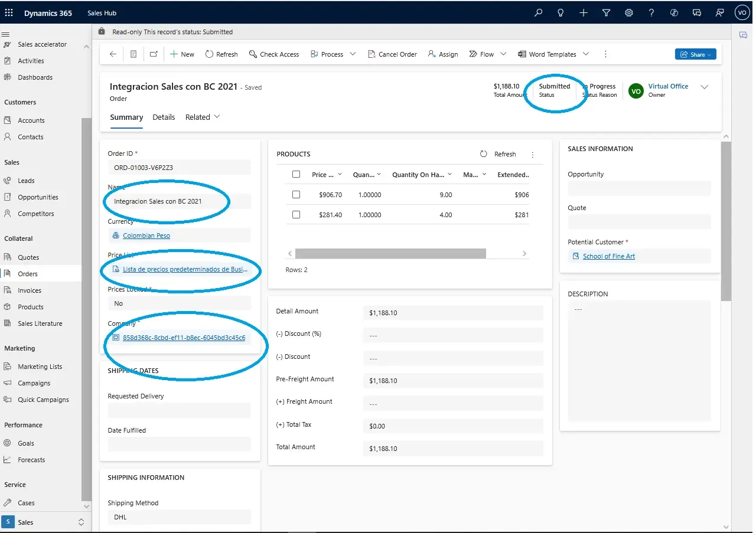Toggle the select-all checkbox in Products header
Image resolution: width=756 pixels, height=533 pixels.
[x=296, y=175]
